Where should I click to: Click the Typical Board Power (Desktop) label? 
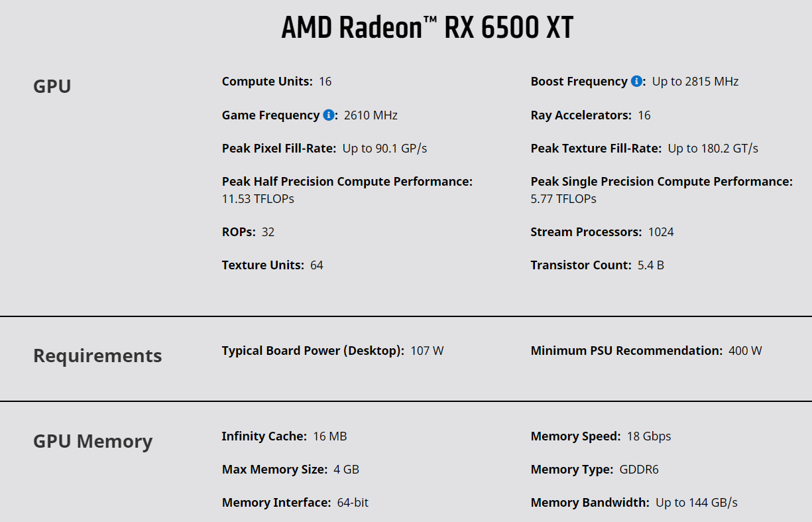[313, 350]
